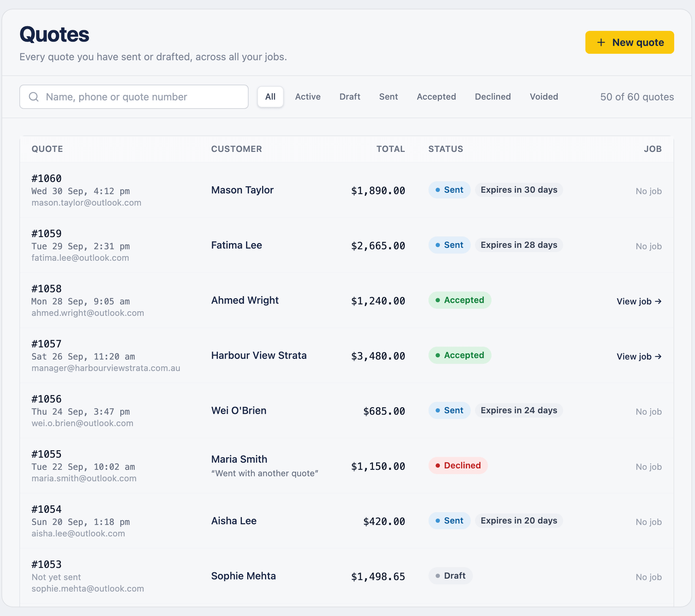Viewport: 695px width, 616px height.
Task: Click the Declined status badge
Action: pyautogui.click(x=458, y=465)
